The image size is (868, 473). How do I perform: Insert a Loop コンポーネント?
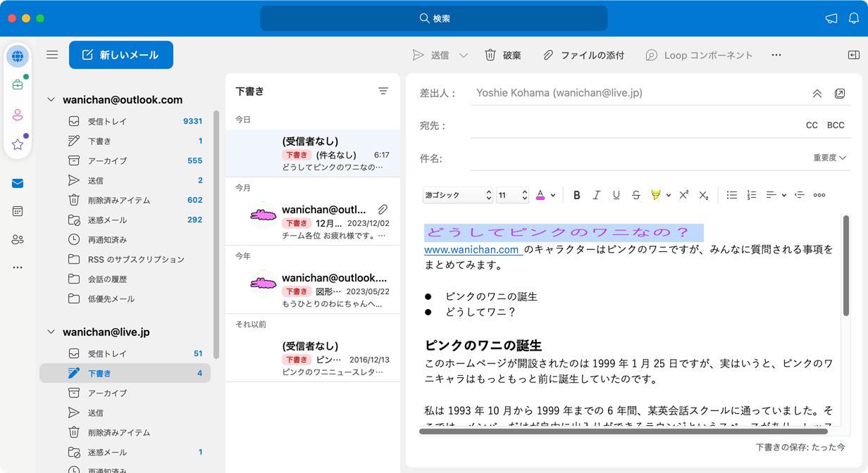coord(700,55)
